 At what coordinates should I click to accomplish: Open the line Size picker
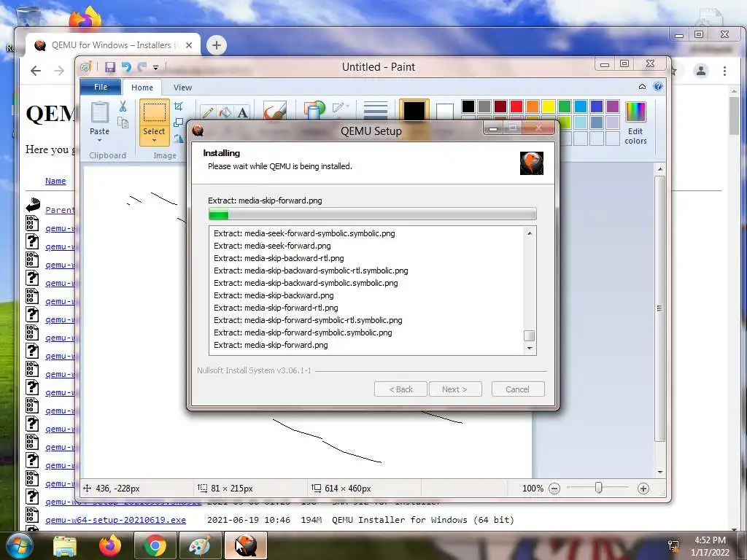click(376, 111)
